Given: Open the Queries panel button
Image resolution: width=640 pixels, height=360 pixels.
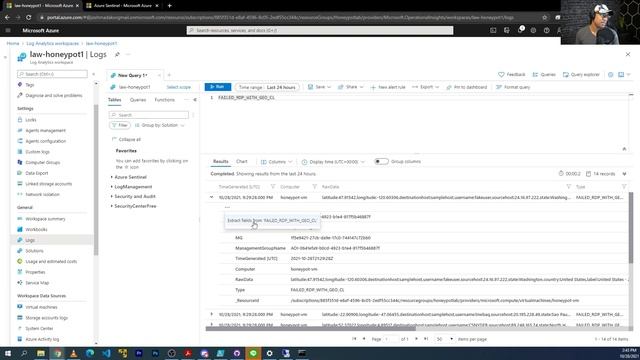Looking at the screenshot, I should 544,75.
